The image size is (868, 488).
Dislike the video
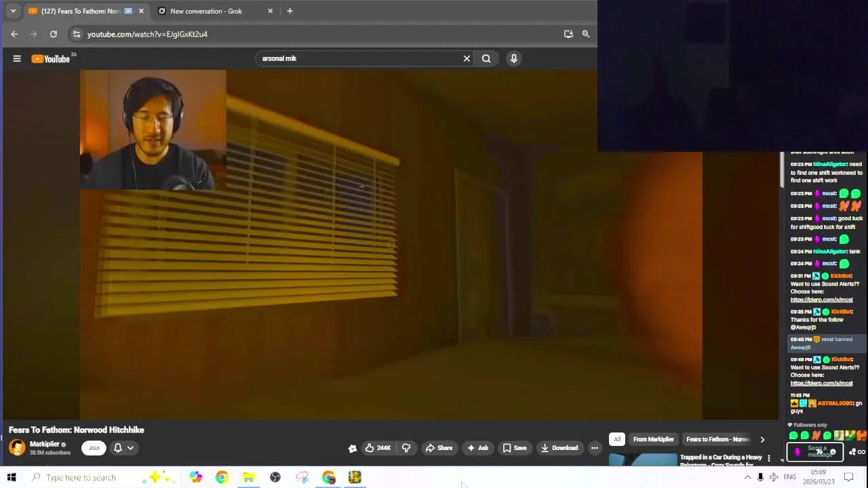point(406,447)
